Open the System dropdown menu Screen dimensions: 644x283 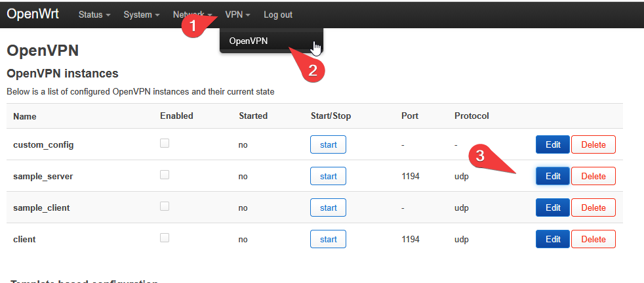click(142, 15)
